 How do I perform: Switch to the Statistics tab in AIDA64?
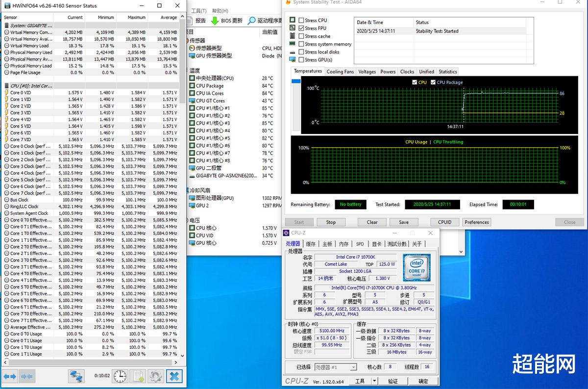pyautogui.click(x=447, y=72)
